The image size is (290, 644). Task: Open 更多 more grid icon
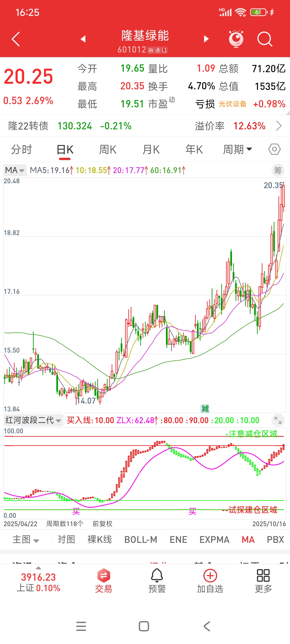click(x=263, y=581)
